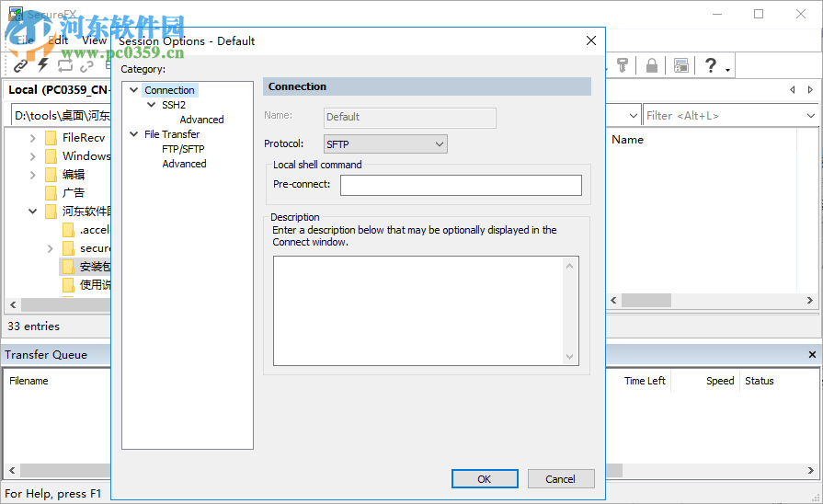Viewport: 823px width, 504px height.
Task: Select File Transfer category
Action: [x=172, y=134]
